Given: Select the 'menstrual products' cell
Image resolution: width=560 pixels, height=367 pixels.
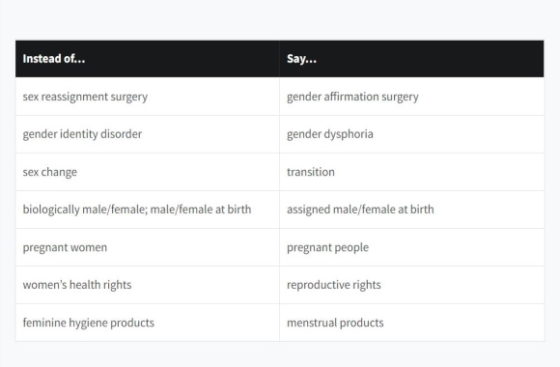Looking at the screenshot, I should click(x=412, y=323).
